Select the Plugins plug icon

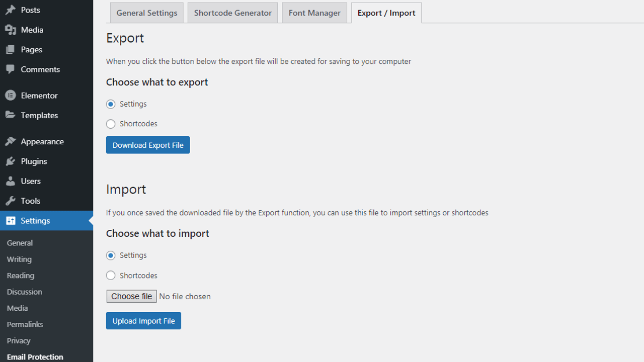pyautogui.click(x=10, y=161)
